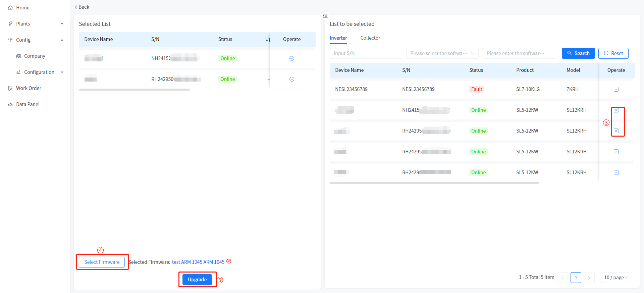Image resolution: width=644 pixels, height=293 pixels.
Task: Open the software type select dropdown
Action: pos(442,53)
